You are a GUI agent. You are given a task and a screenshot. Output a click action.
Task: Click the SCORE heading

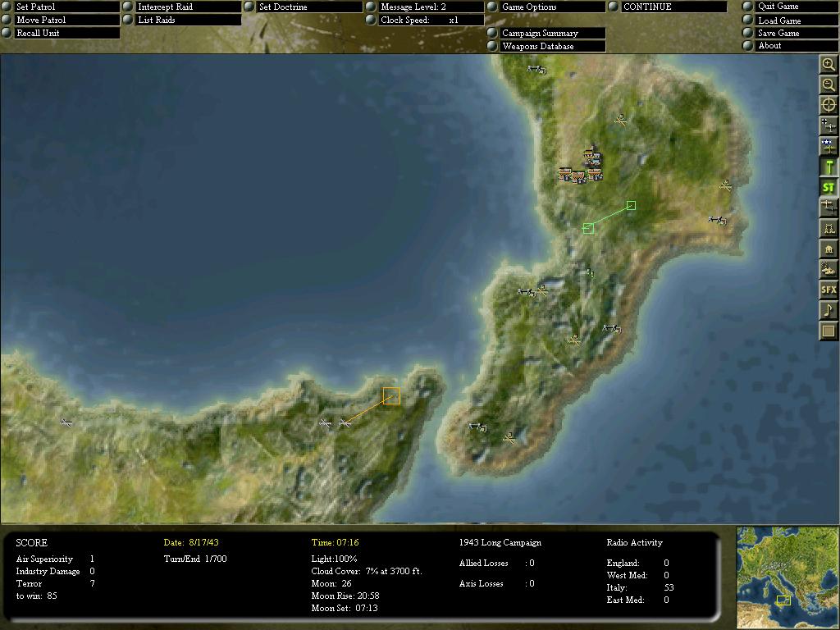point(32,543)
